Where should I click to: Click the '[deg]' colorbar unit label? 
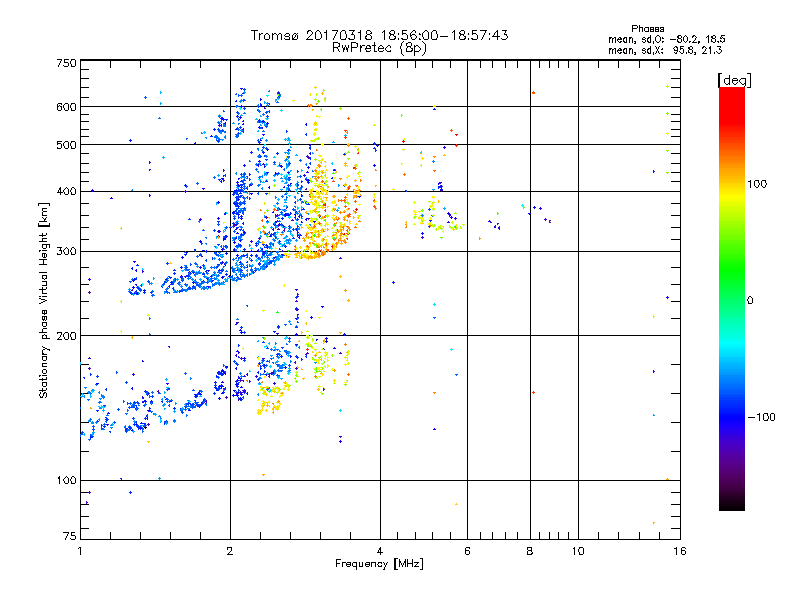734,80
